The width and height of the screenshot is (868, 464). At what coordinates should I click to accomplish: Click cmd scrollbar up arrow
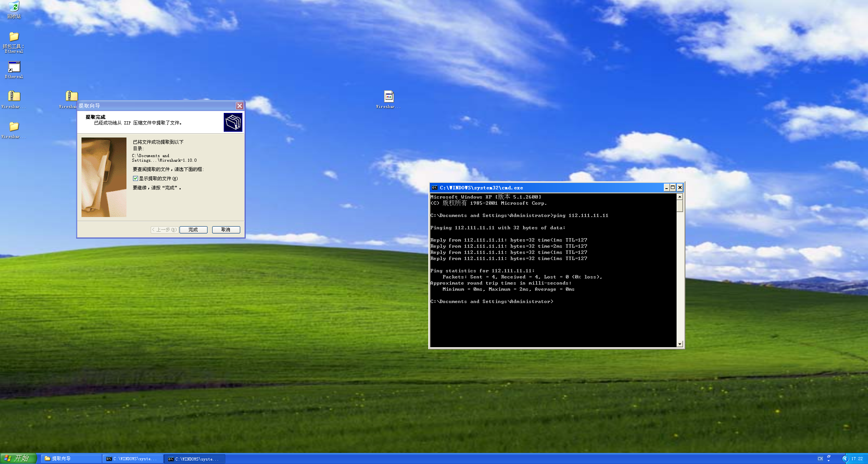(680, 197)
